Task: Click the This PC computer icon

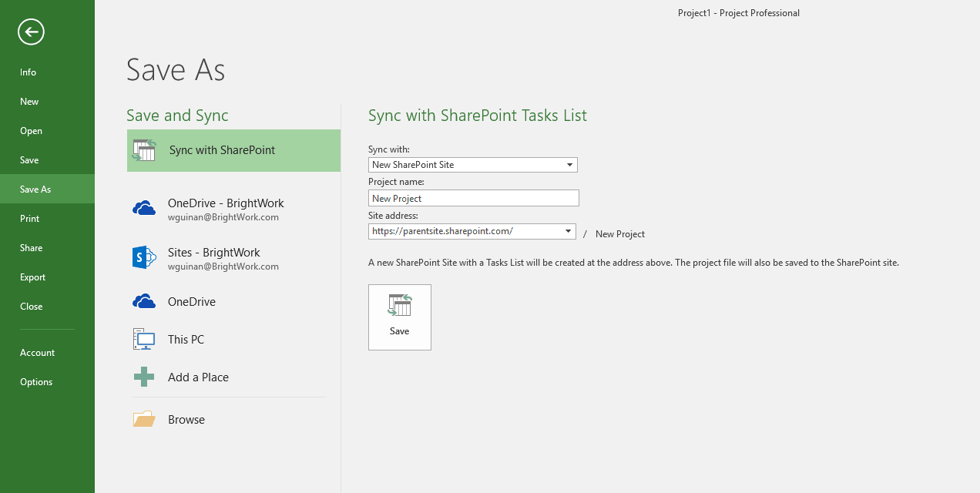Action: point(144,339)
